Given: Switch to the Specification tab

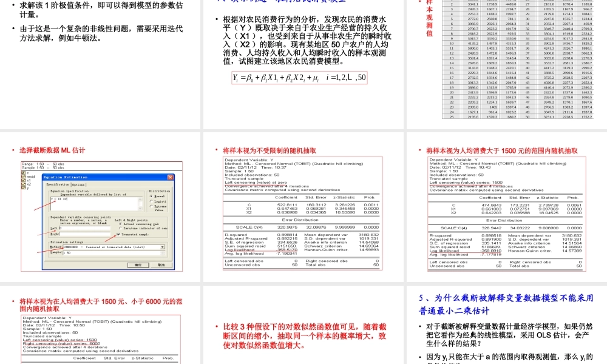Looking at the screenshot, I should [58, 184].
